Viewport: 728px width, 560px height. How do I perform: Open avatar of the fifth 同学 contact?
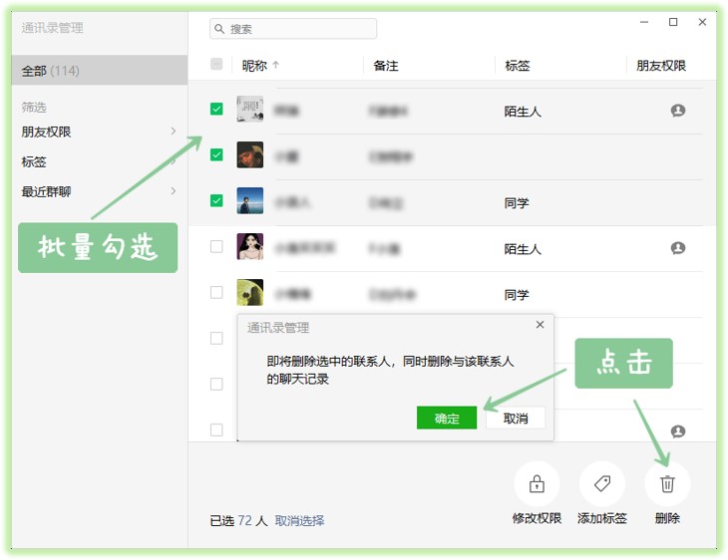coord(249,292)
